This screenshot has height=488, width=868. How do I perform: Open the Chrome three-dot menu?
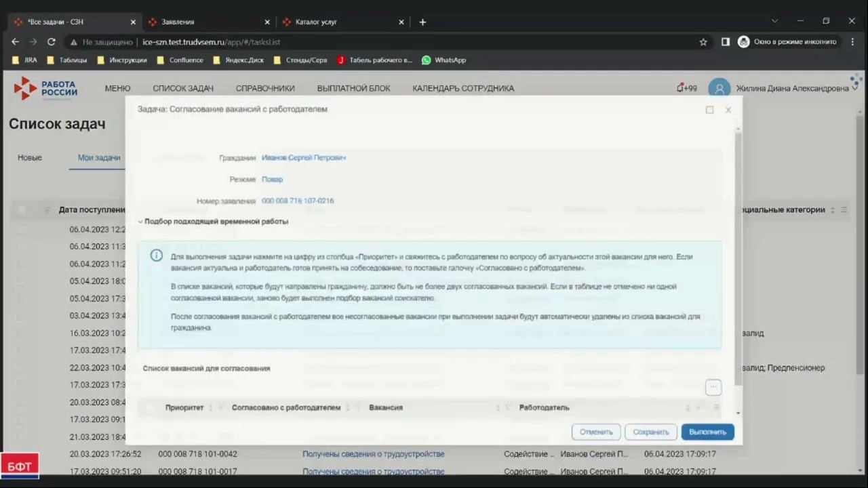click(852, 42)
